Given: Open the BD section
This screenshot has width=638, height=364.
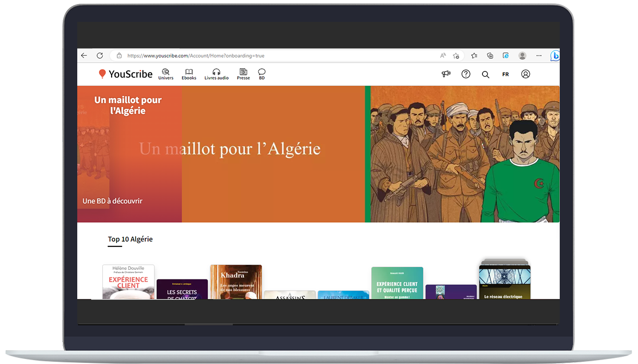Looking at the screenshot, I should (262, 74).
